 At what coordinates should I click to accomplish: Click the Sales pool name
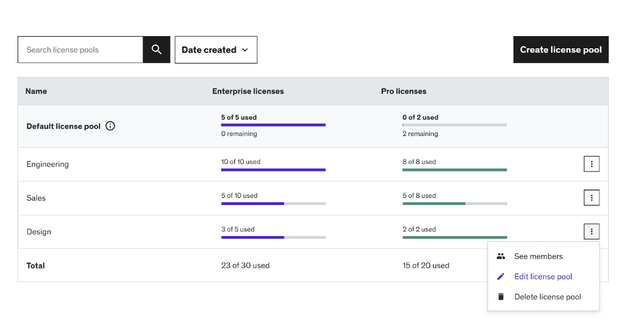click(x=36, y=198)
